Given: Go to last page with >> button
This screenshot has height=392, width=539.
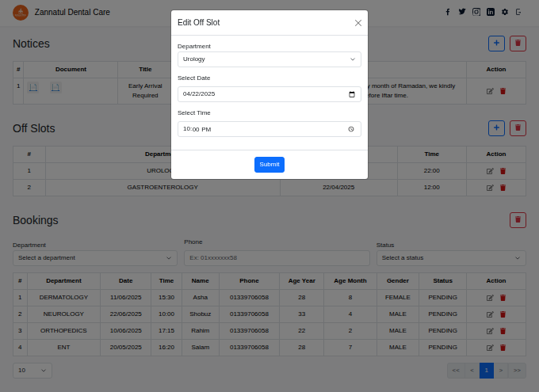Looking at the screenshot, I should (517, 371).
